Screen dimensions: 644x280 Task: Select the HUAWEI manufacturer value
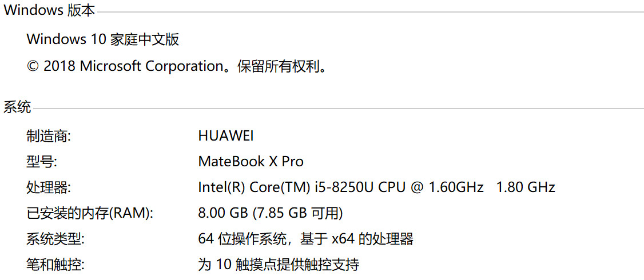(225, 136)
